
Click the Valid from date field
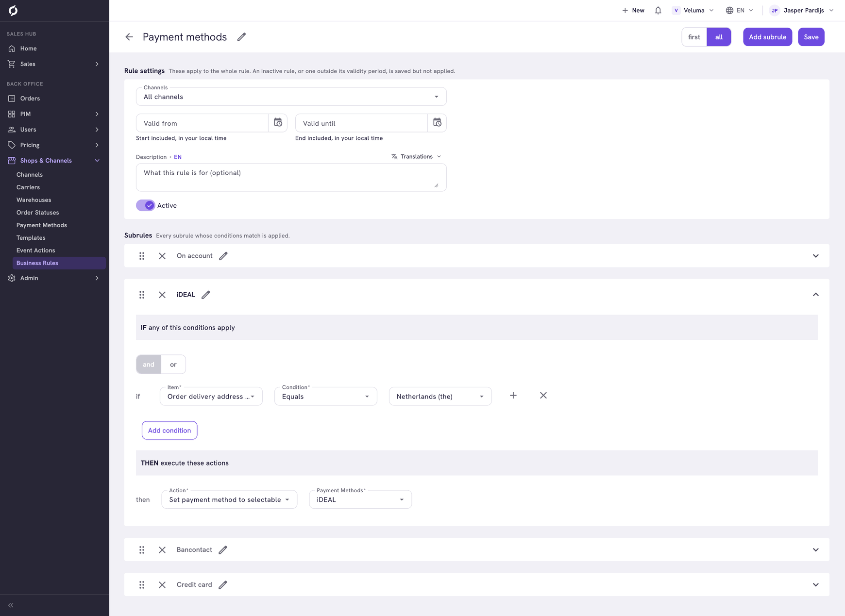(x=203, y=123)
